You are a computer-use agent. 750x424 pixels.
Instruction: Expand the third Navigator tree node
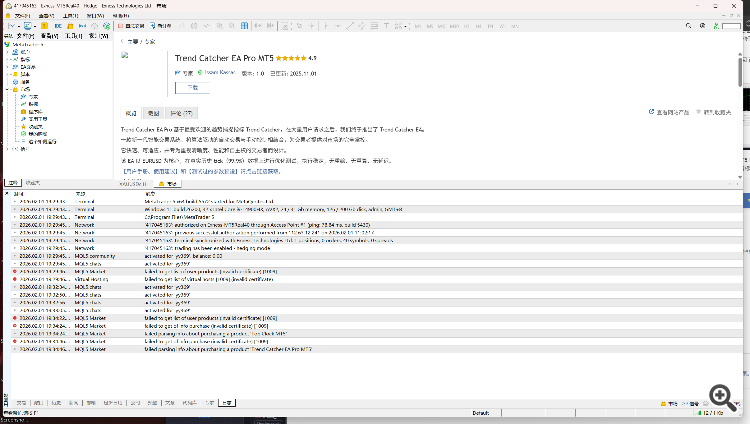pyautogui.click(x=8, y=67)
